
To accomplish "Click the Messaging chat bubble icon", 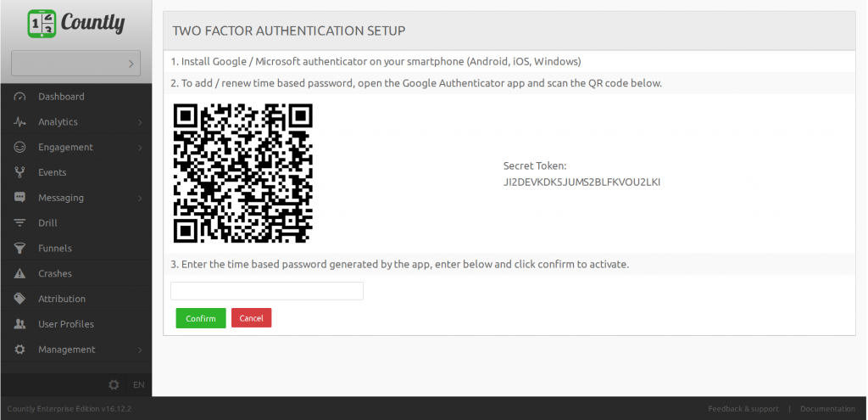I will point(20,198).
